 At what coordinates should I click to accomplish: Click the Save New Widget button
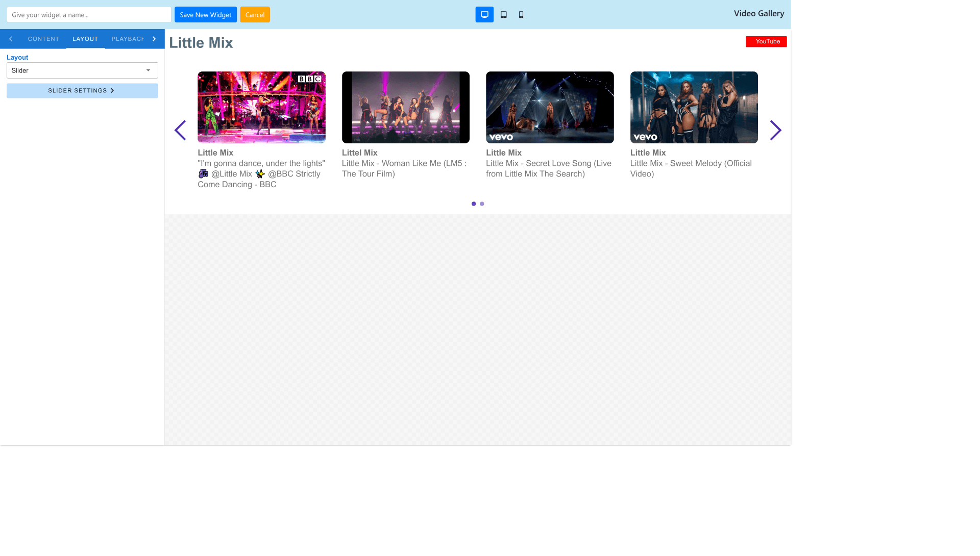[205, 14]
